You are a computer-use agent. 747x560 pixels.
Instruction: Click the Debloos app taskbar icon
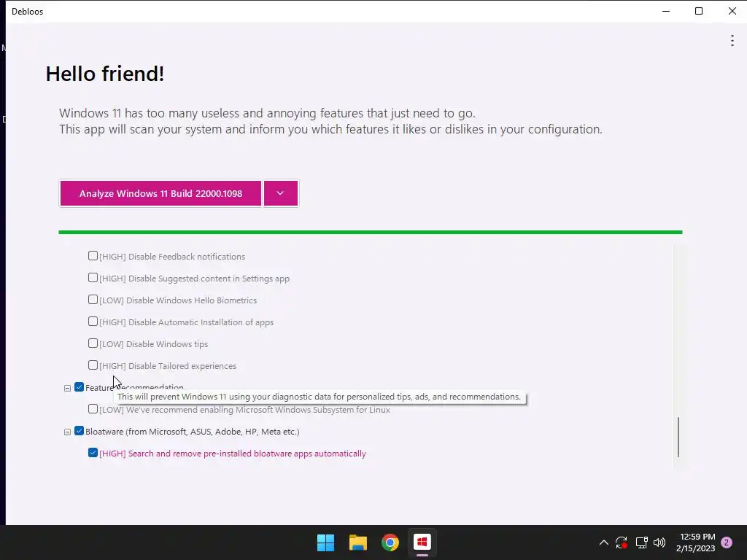(422, 542)
